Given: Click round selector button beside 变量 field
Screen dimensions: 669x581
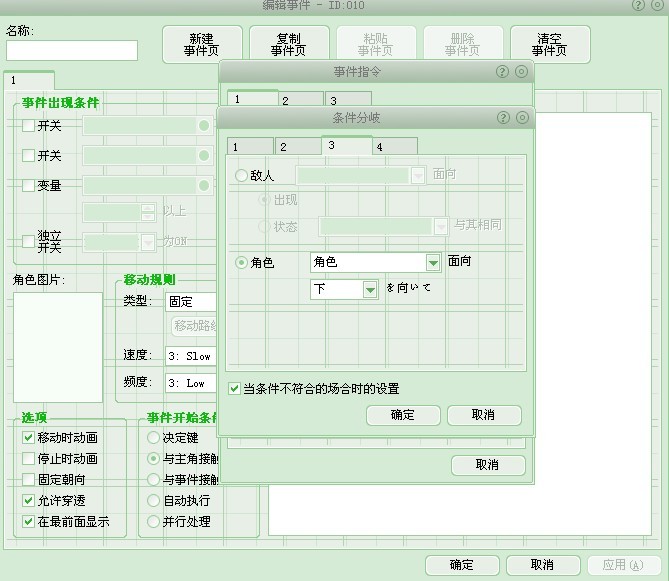Looking at the screenshot, I should (x=204, y=185).
